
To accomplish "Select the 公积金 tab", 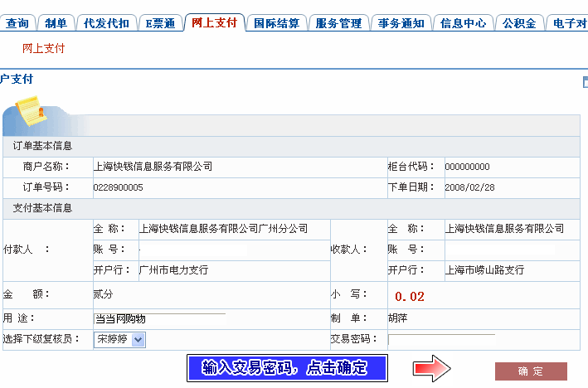I will point(520,23).
